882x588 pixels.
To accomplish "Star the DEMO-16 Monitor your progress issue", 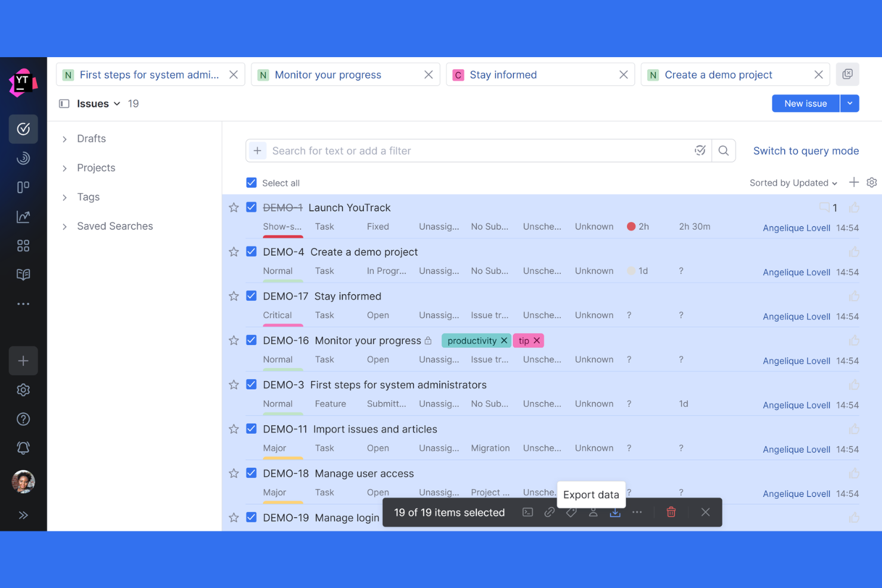I will 234,340.
